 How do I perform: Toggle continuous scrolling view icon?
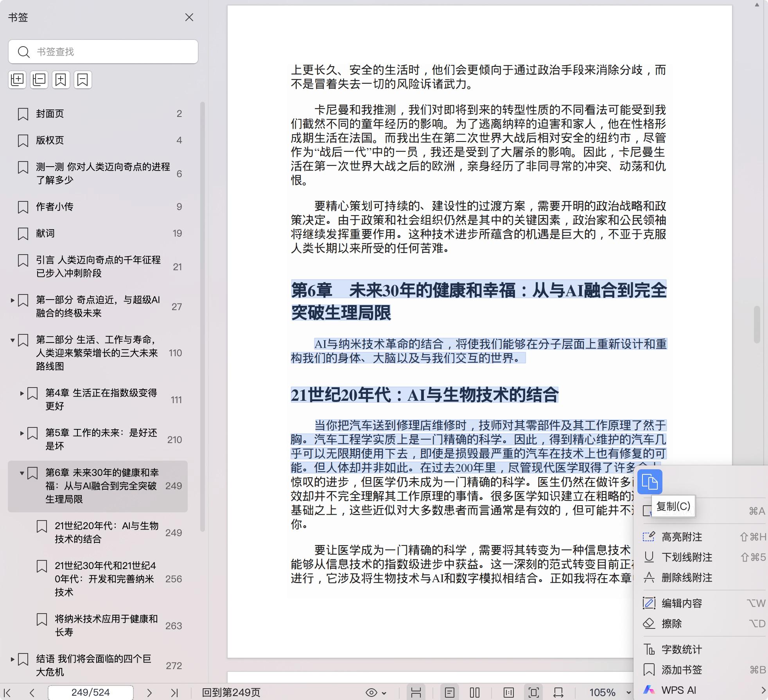click(x=416, y=693)
